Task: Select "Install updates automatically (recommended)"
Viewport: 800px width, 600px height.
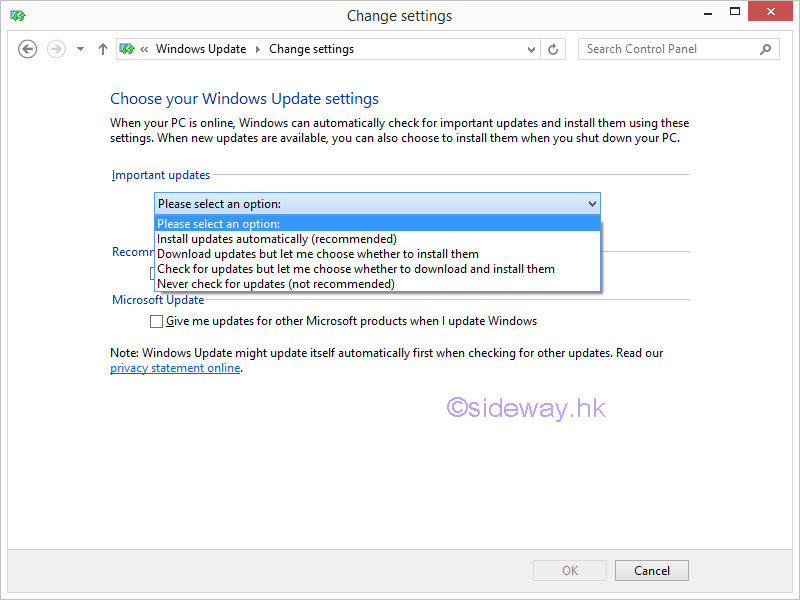Action: point(277,239)
